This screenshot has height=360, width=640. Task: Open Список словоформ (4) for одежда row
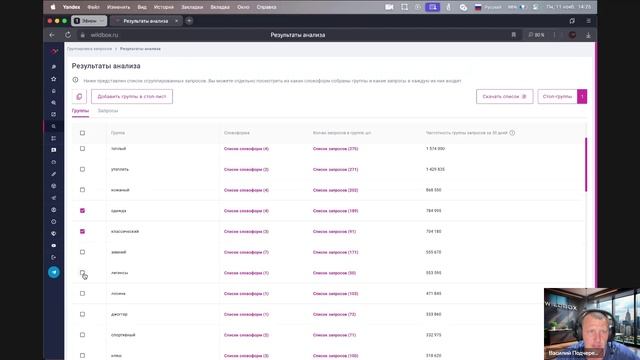246,211
